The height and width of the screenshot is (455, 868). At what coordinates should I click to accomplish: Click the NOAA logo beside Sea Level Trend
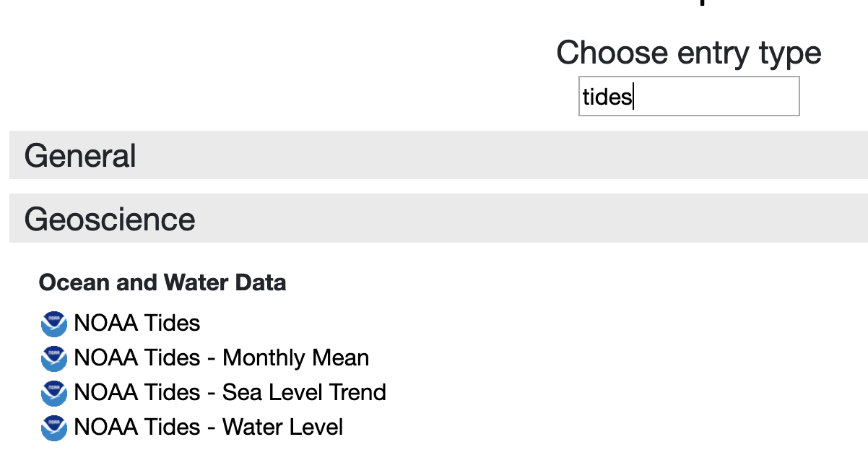pos(54,393)
